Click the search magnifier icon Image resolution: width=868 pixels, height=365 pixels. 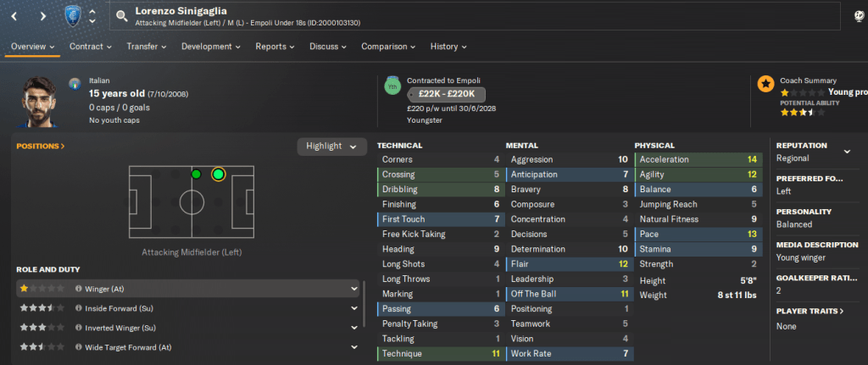point(122,15)
